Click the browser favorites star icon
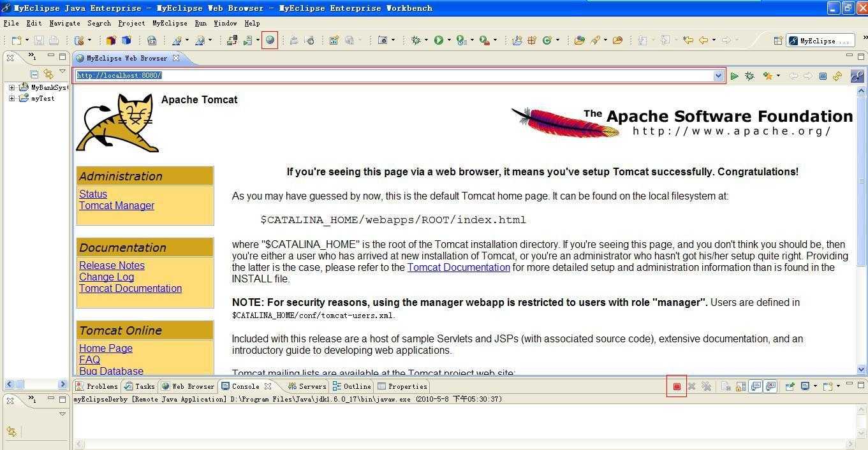This screenshot has height=450, width=868. click(x=767, y=76)
